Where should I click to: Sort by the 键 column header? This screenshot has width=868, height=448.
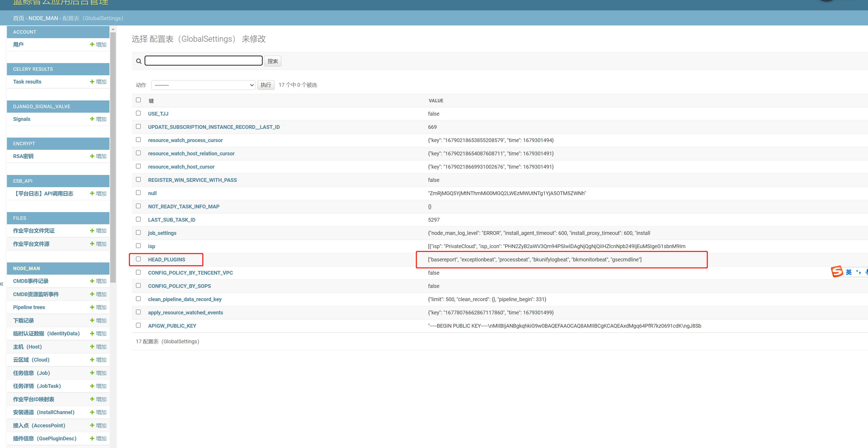151,101
